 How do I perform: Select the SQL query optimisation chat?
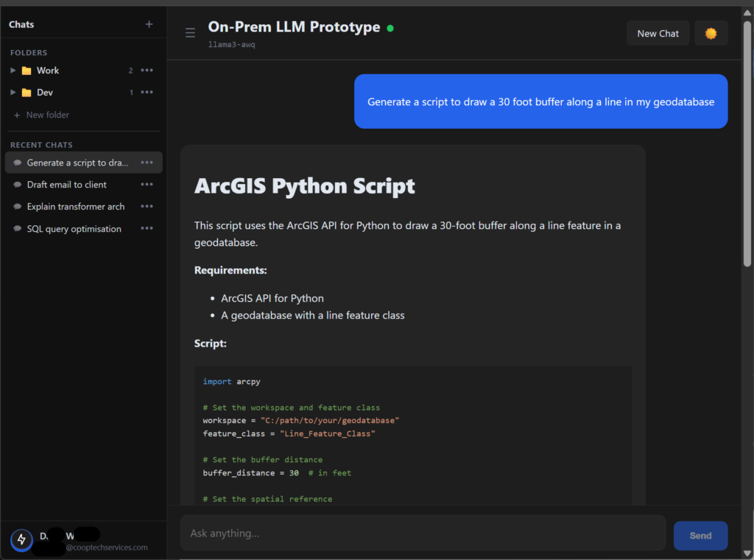pyautogui.click(x=74, y=229)
